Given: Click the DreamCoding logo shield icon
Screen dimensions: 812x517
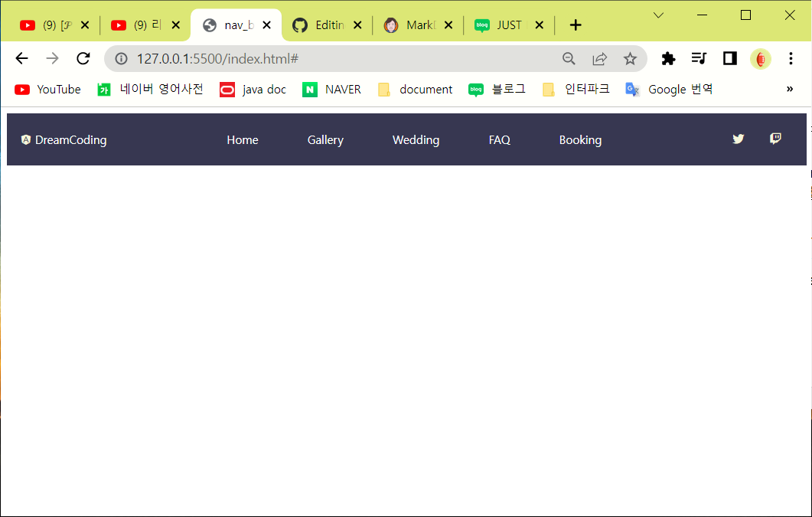Looking at the screenshot, I should [x=25, y=139].
